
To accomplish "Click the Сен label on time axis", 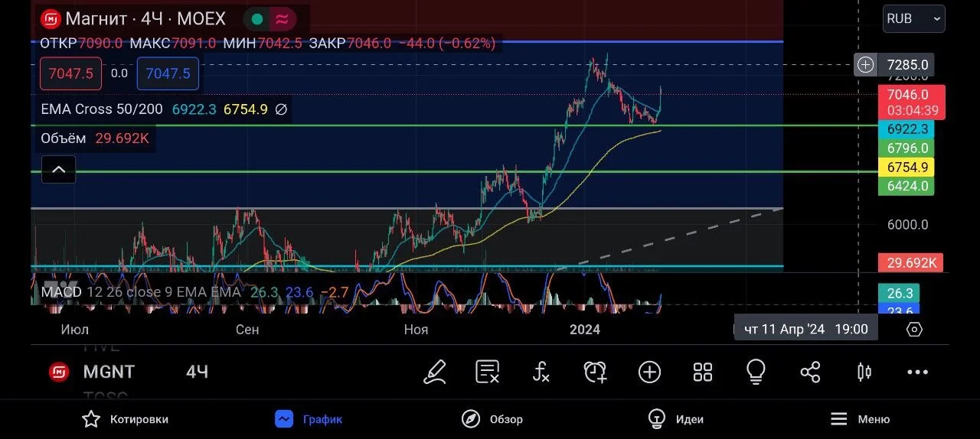I will coord(247,330).
